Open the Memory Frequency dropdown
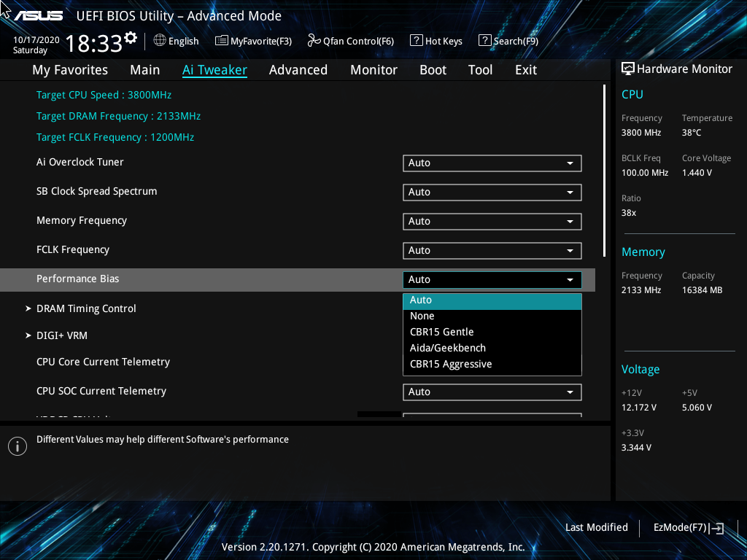 [x=492, y=221]
